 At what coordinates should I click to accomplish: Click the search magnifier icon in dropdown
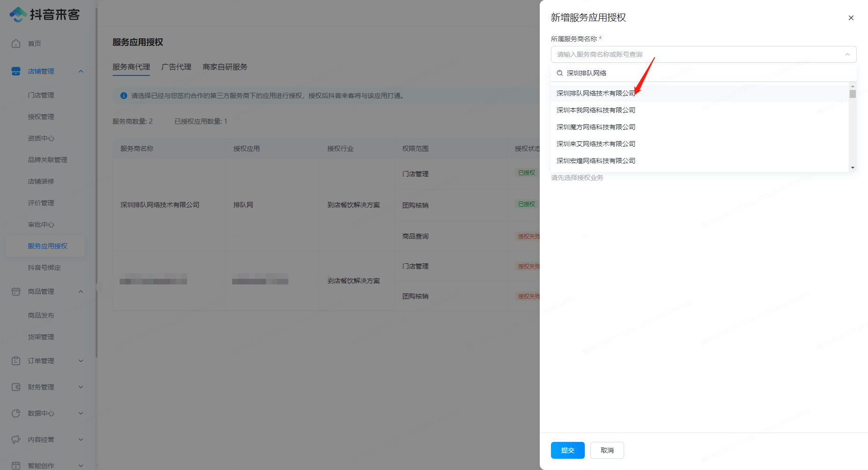pos(559,73)
